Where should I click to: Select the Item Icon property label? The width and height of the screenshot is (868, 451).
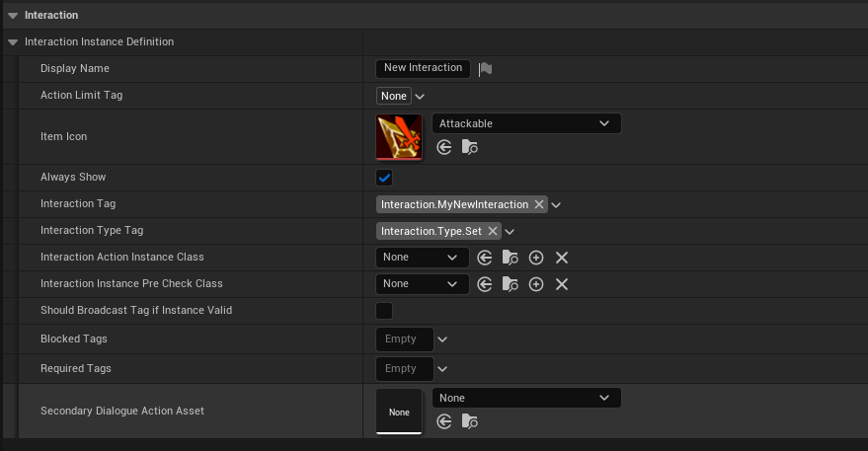tap(63, 137)
